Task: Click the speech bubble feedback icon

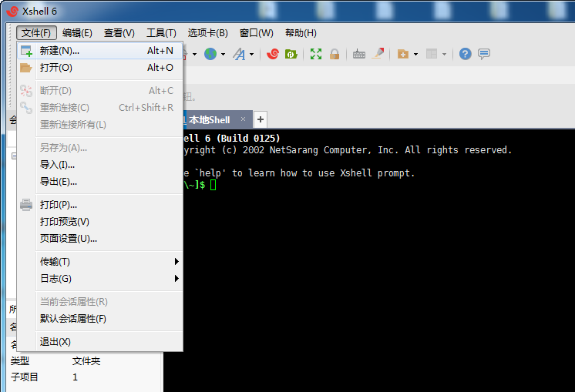Action: point(484,54)
